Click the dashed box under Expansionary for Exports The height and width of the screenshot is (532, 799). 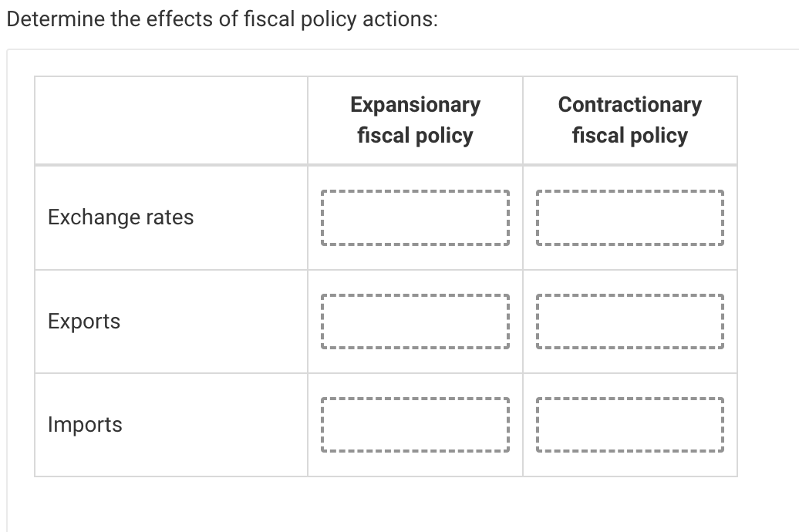[414, 322]
